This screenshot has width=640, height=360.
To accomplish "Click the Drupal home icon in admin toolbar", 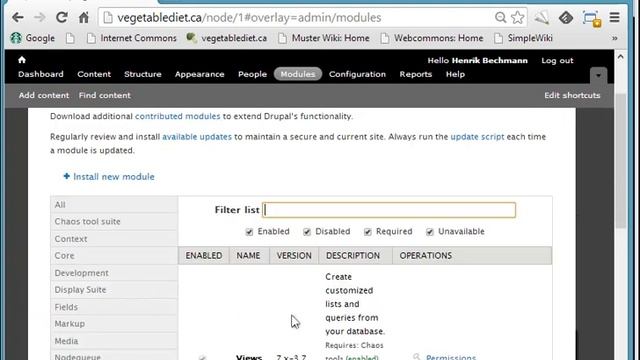I will pos(22,60).
